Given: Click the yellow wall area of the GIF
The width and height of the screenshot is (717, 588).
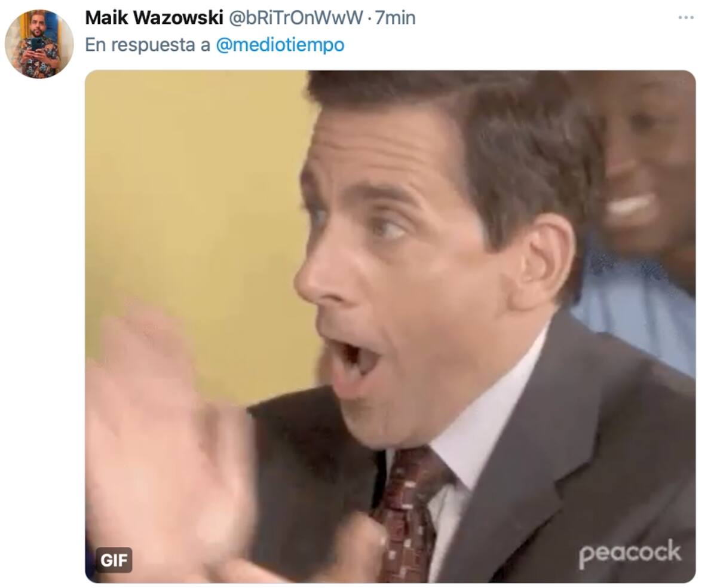Looking at the screenshot, I should click(197, 209).
